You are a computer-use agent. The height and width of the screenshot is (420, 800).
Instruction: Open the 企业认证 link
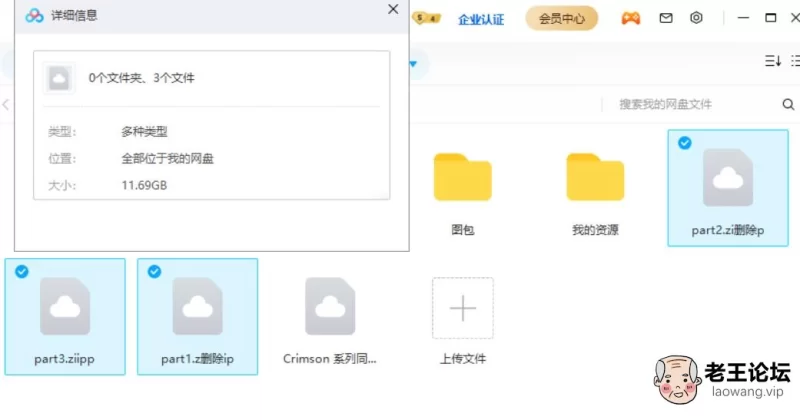coord(481,19)
